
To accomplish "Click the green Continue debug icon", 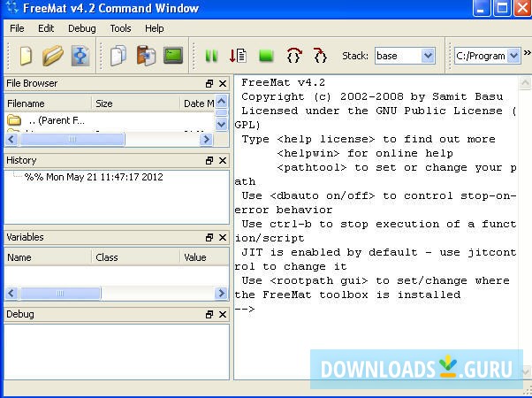I will (211, 56).
